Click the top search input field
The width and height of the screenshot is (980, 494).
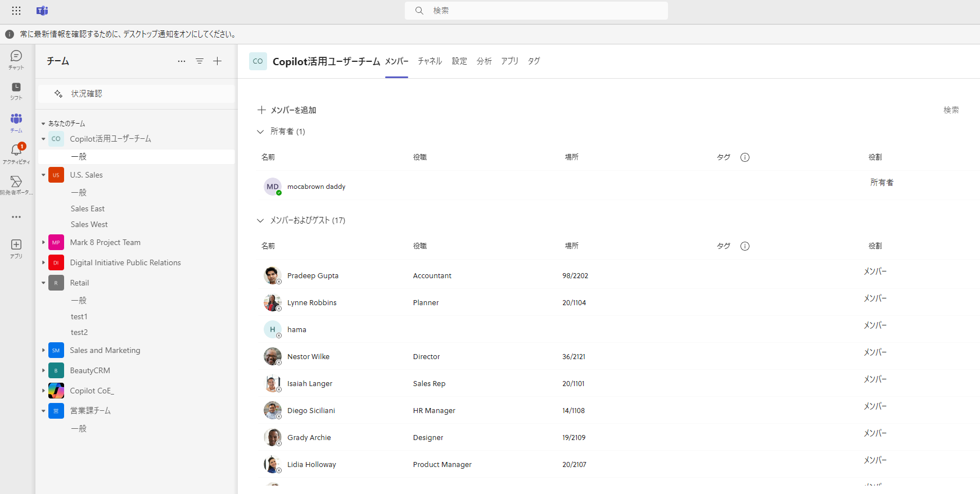coord(536,11)
